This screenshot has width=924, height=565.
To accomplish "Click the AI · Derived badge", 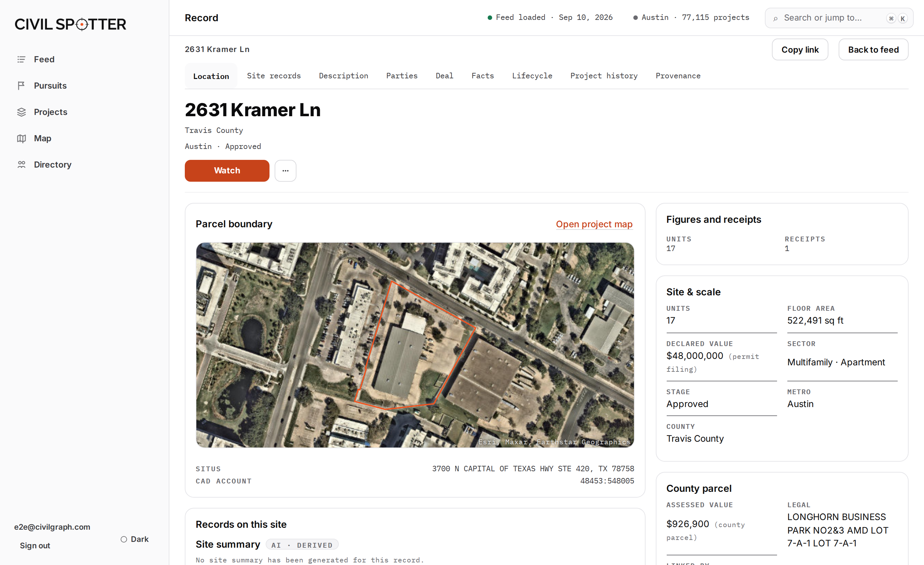I will tap(302, 545).
